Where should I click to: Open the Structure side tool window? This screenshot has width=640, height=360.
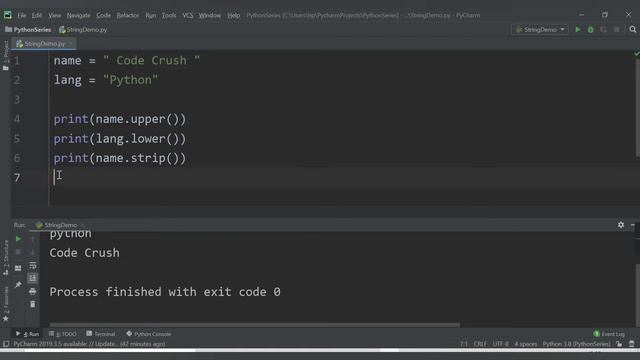point(6,257)
